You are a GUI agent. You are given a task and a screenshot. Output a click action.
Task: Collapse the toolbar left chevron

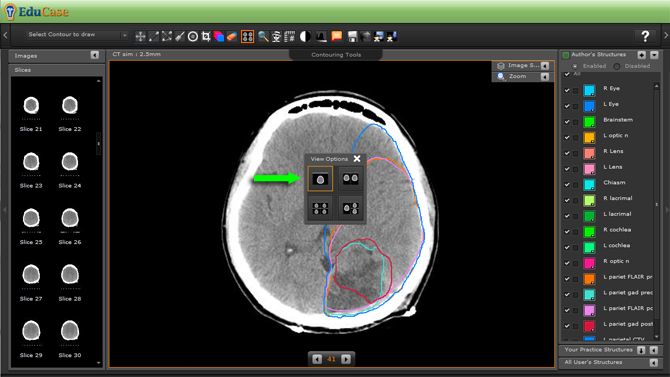pyautogui.click(x=5, y=35)
